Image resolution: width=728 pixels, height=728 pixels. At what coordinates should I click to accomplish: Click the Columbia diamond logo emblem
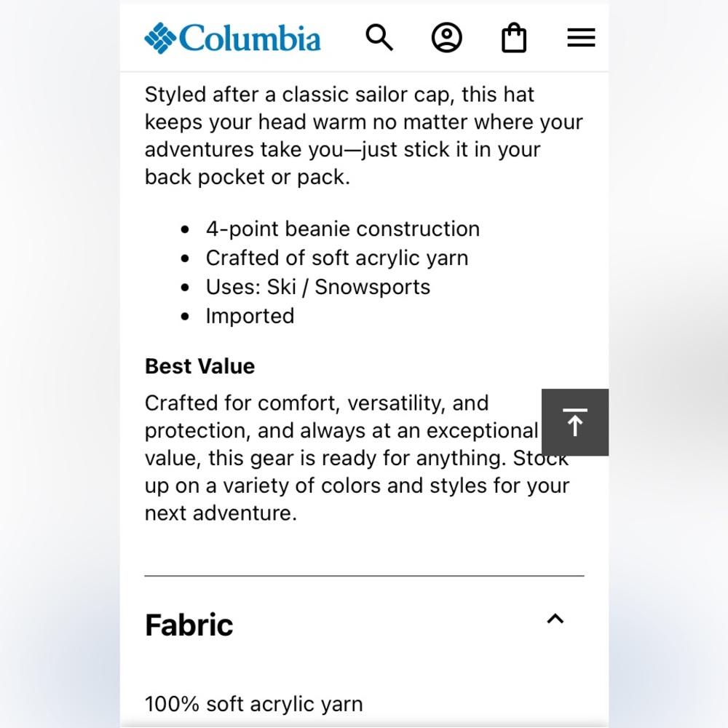160,38
